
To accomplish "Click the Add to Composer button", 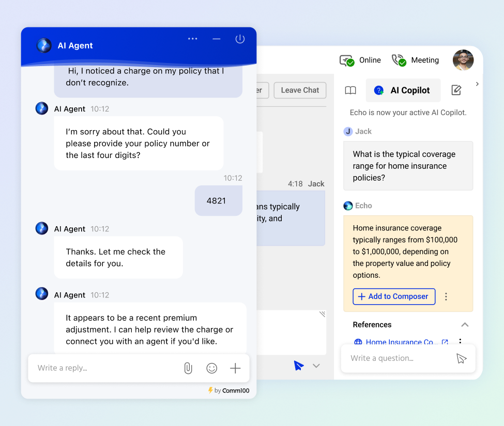I will tap(393, 296).
